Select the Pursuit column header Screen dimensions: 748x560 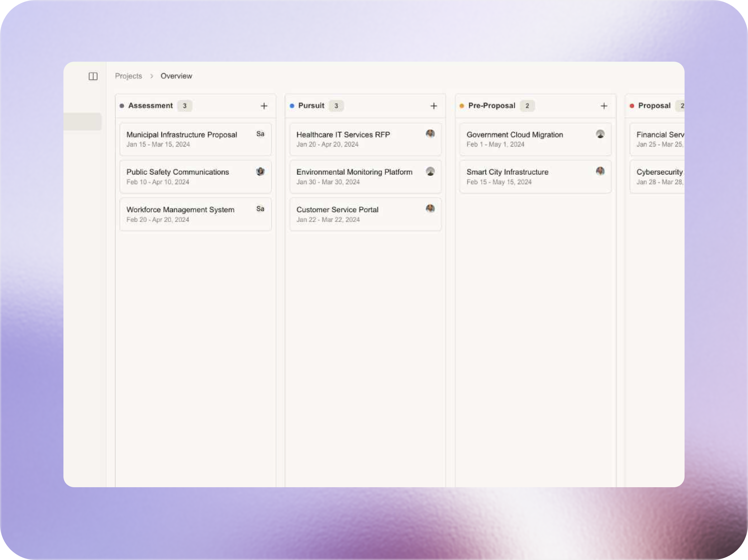[311, 106]
